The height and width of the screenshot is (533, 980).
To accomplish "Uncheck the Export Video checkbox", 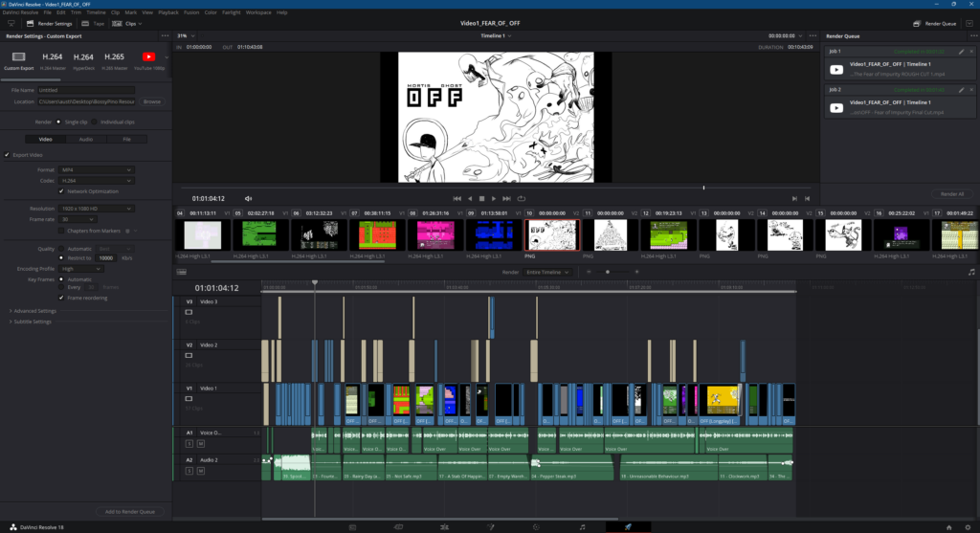I will point(8,155).
